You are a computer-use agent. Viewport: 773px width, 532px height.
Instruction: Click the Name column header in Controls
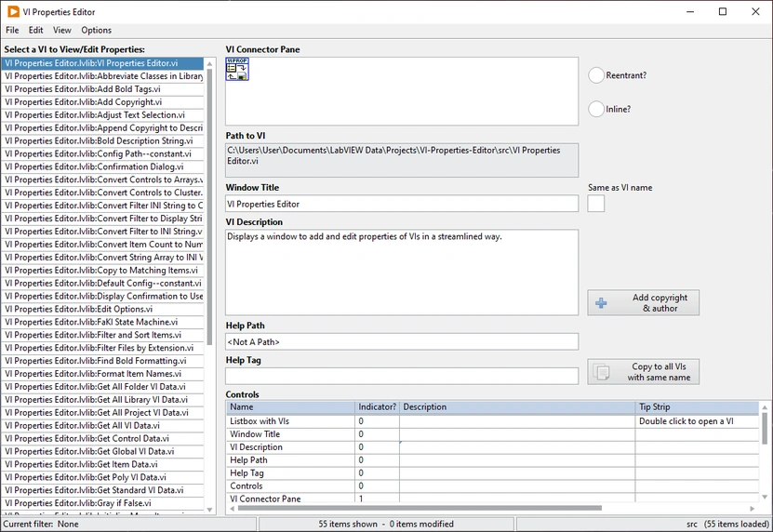pyautogui.click(x=290, y=406)
